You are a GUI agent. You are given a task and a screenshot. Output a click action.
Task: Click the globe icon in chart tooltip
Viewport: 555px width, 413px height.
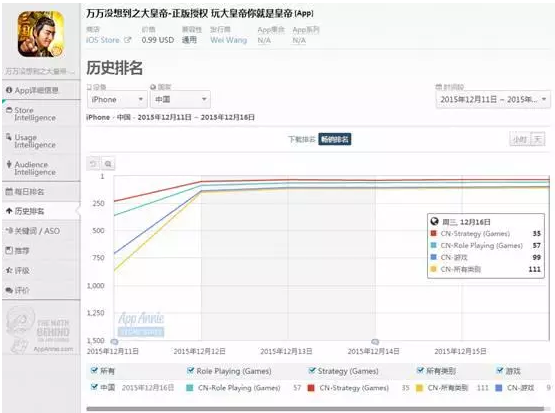[x=434, y=222]
